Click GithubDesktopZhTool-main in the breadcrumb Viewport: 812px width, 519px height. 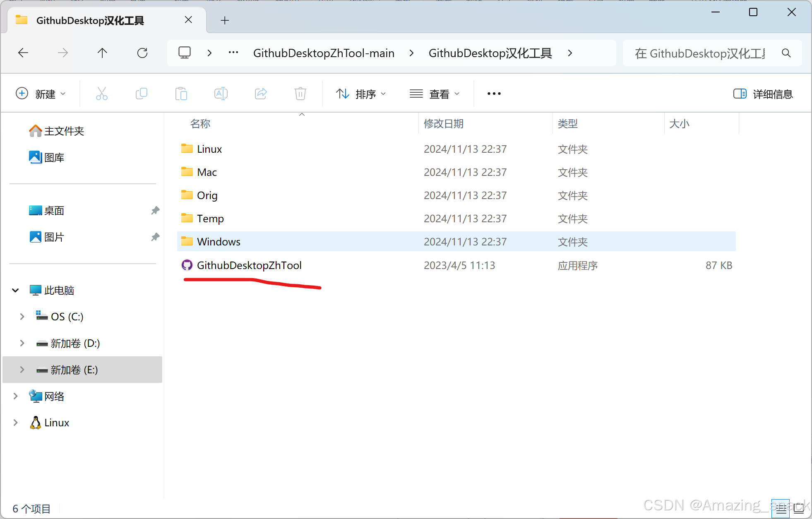[324, 53]
